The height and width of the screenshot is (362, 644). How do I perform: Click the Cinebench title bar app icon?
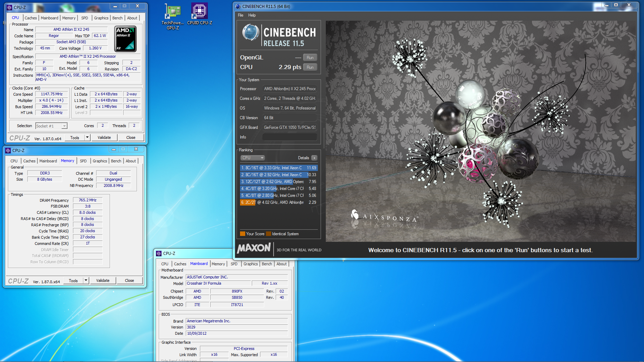[238, 6]
